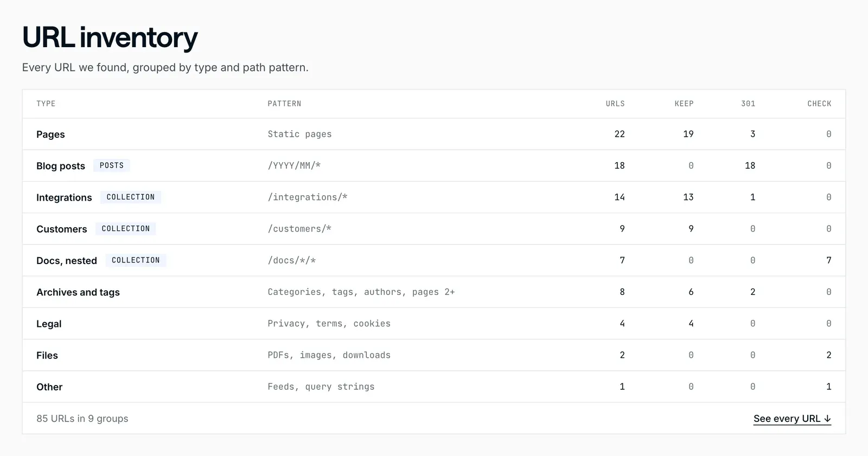Select the Other row label
Image resolution: width=868 pixels, height=456 pixels.
pyautogui.click(x=49, y=387)
